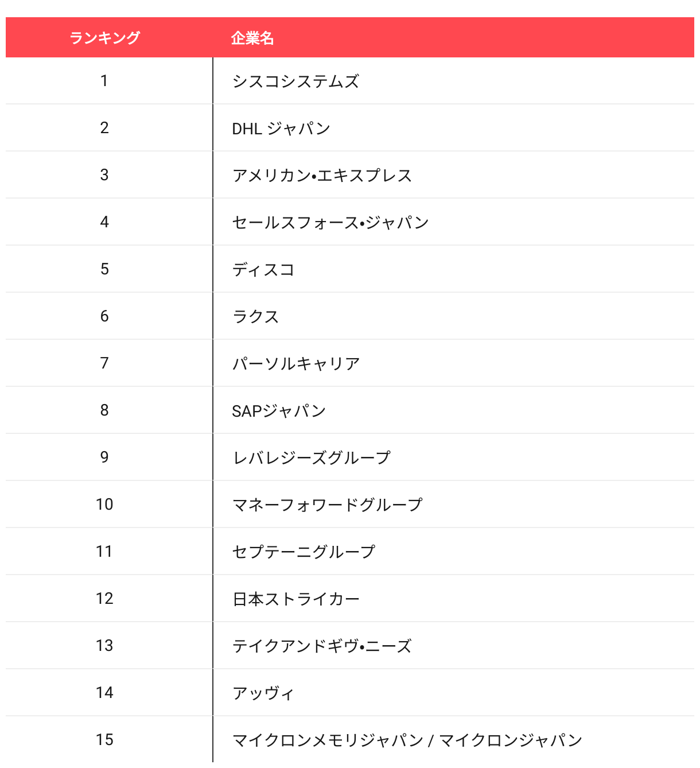Click マネーフォワードグループ entry

327,505
